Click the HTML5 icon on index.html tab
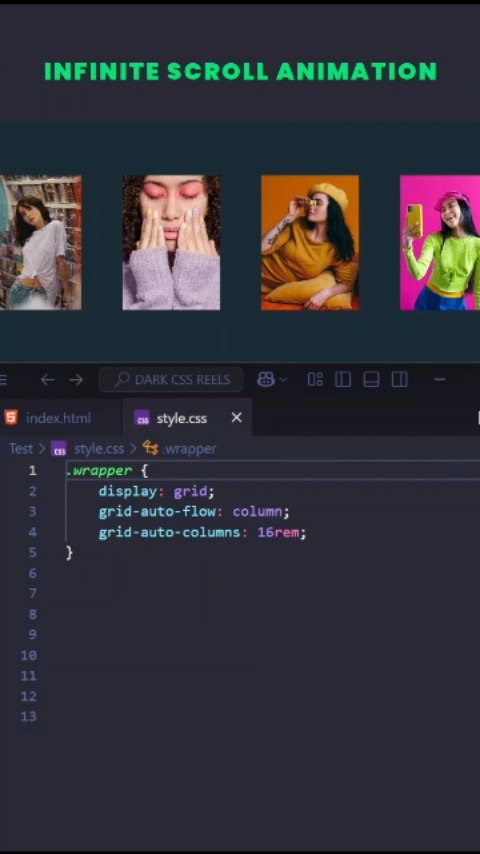Image resolution: width=480 pixels, height=854 pixels. point(11,418)
